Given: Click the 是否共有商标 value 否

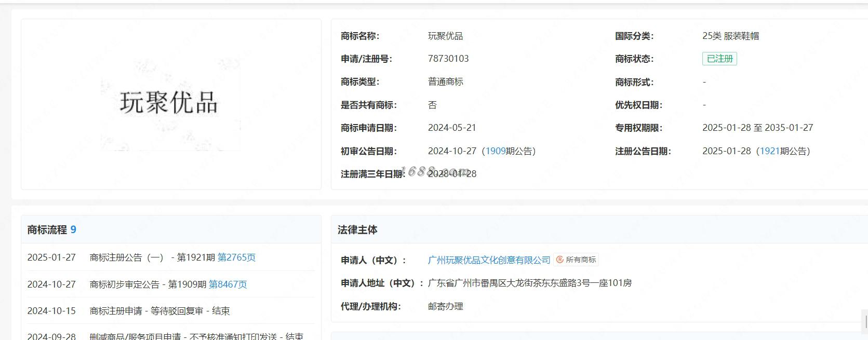Looking at the screenshot, I should point(432,105).
